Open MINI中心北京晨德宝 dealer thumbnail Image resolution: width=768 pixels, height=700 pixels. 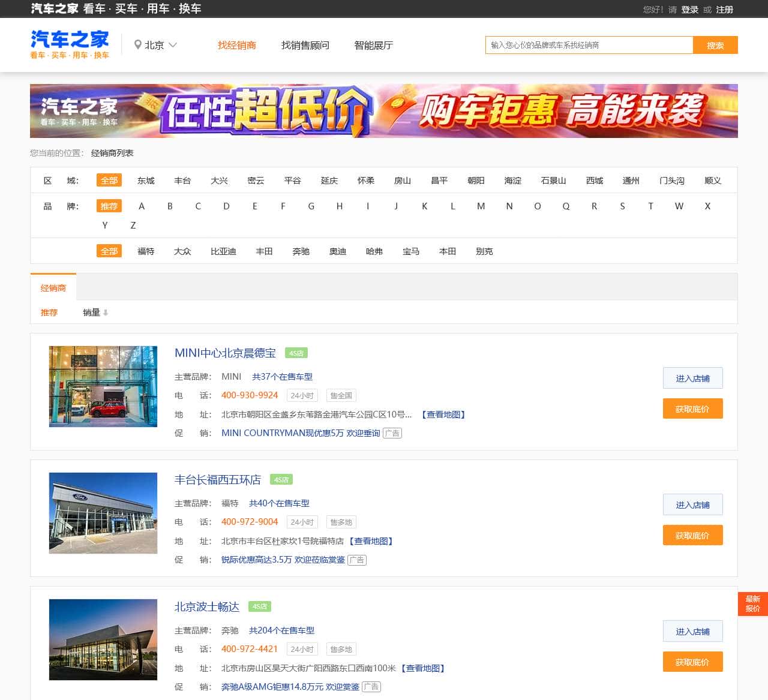103,386
